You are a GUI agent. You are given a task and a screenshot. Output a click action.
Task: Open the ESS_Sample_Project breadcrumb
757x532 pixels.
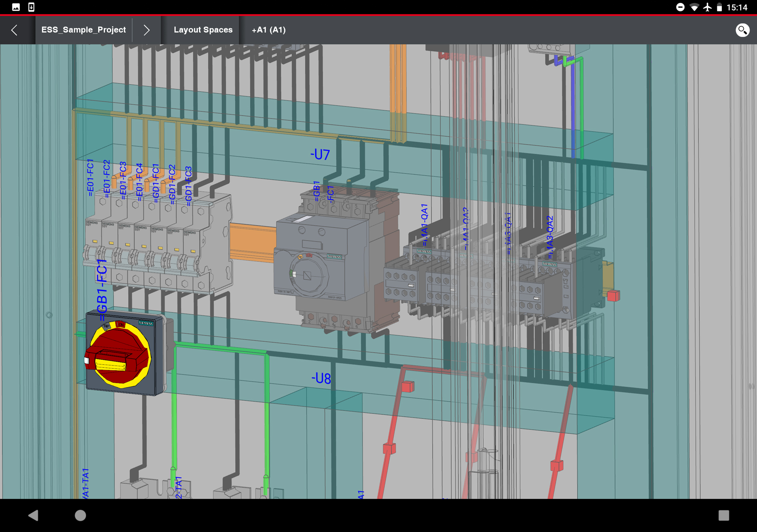pos(83,30)
